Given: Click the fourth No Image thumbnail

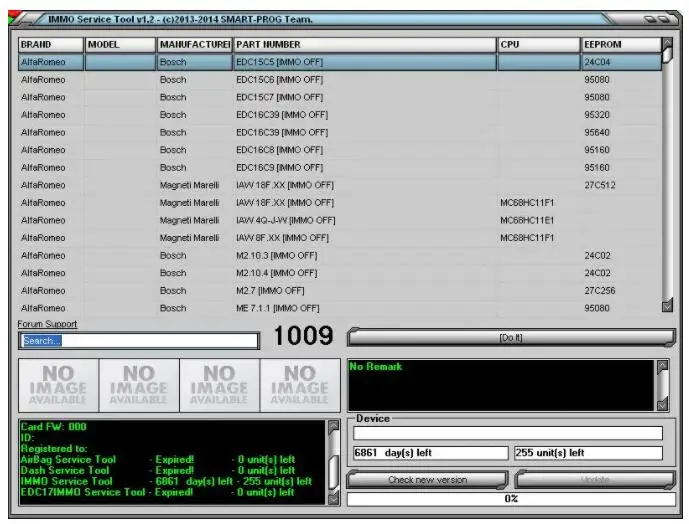Looking at the screenshot, I should (300, 386).
